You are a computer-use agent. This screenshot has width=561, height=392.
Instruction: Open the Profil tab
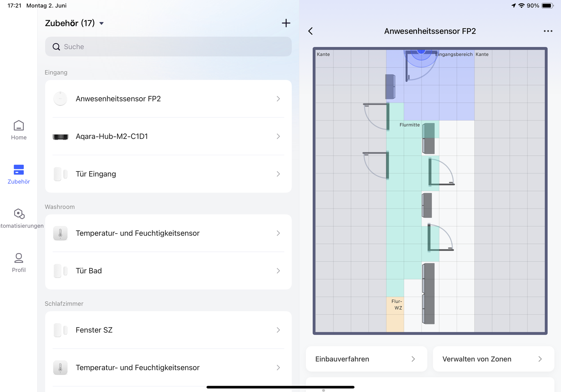pyautogui.click(x=19, y=263)
